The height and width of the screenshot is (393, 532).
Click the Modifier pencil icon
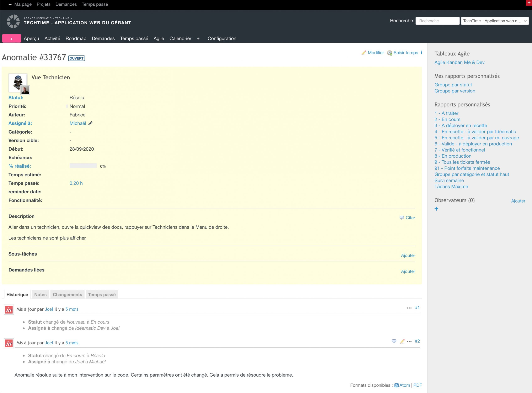[364, 53]
